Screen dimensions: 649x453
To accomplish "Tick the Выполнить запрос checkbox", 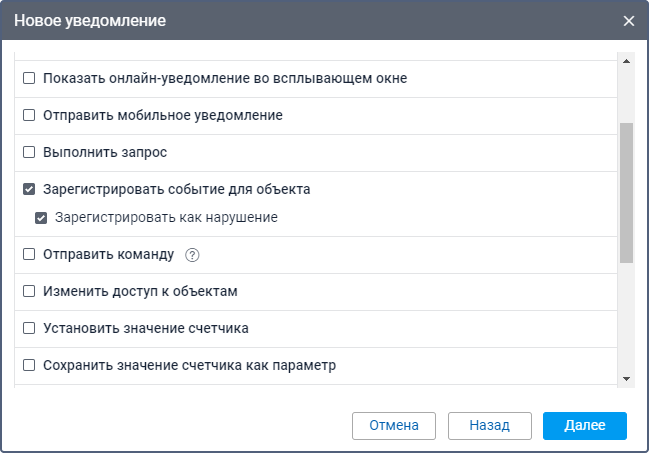I will (x=29, y=153).
